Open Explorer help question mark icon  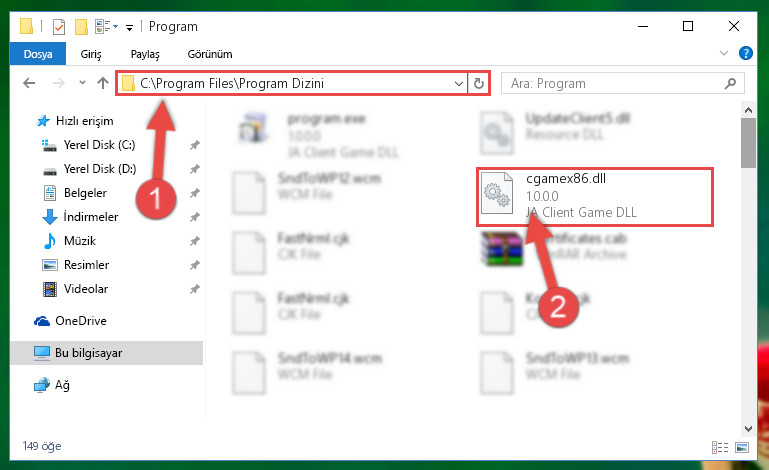click(x=745, y=53)
